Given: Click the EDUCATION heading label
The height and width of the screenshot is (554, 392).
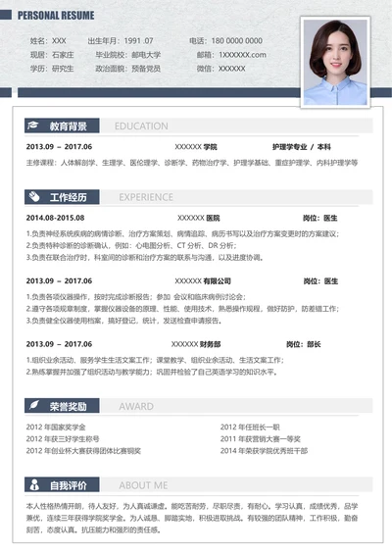Looking at the screenshot, I should tap(141, 126).
